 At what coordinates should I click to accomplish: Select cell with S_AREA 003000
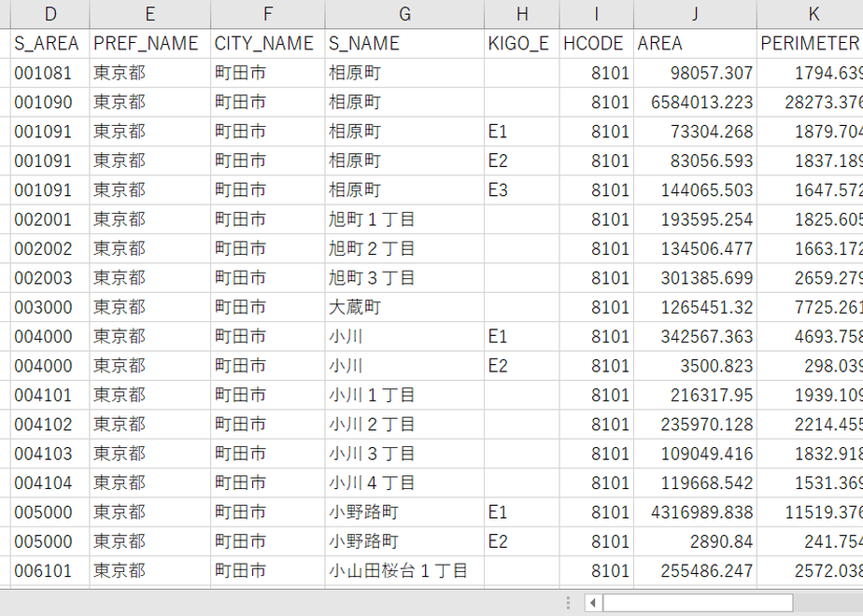[x=50, y=307]
